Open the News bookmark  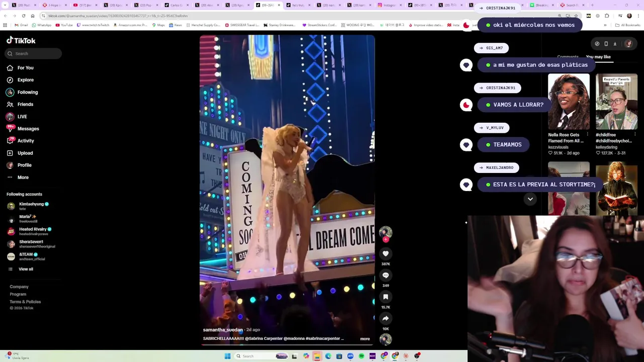tap(176, 25)
